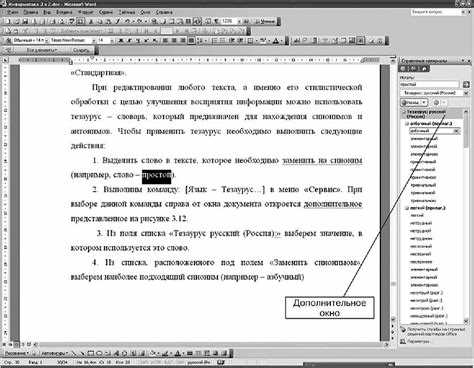Toggle Italic formatting

tap(130, 40)
